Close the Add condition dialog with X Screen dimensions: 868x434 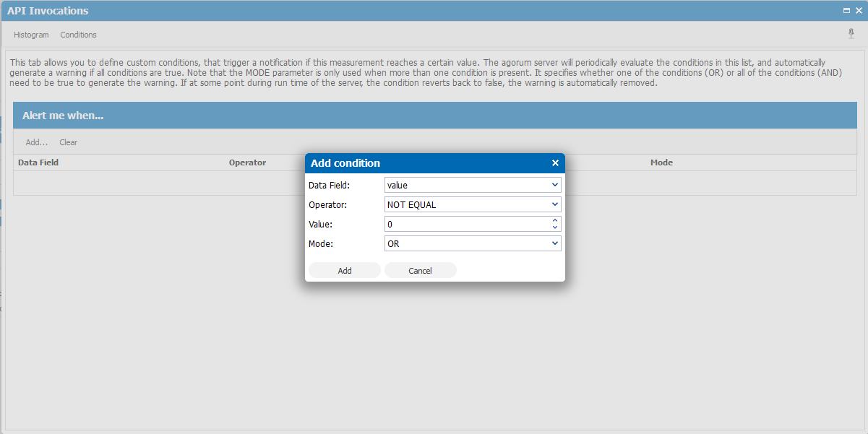(555, 163)
